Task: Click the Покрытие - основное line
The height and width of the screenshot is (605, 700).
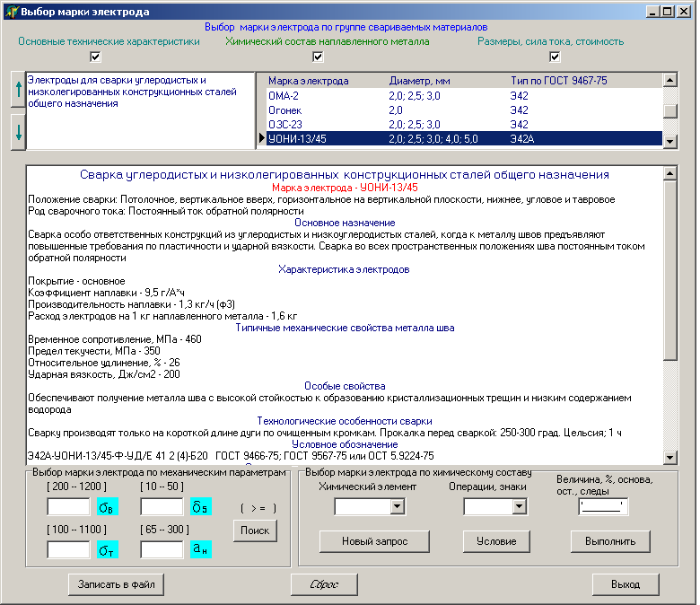Action: coord(76,281)
